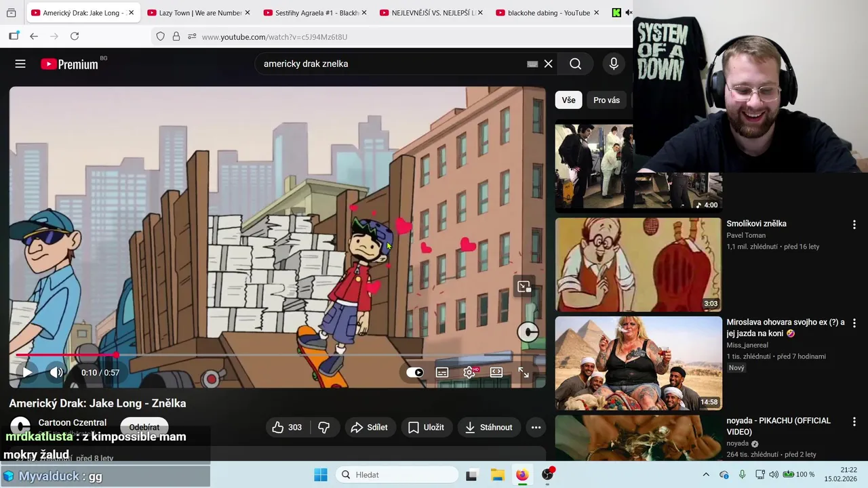Download video with the Stáhnout button
Viewport: 868px width, 488px height.
pyautogui.click(x=488, y=427)
